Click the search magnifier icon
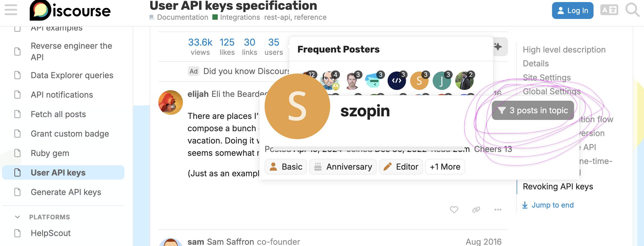The width and height of the screenshot is (644, 246). pyautogui.click(x=632, y=10)
